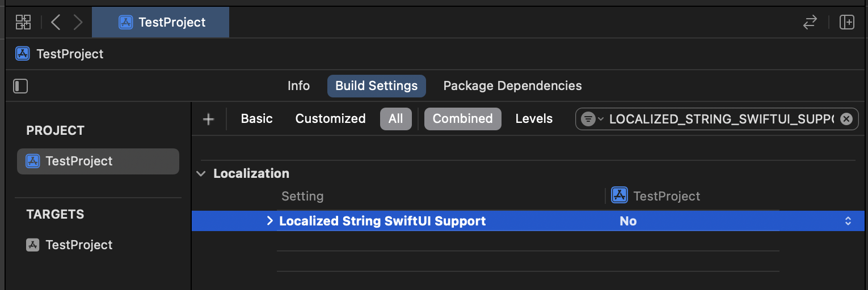868x290 pixels.
Task: Switch to the Info tab
Action: [x=298, y=86]
